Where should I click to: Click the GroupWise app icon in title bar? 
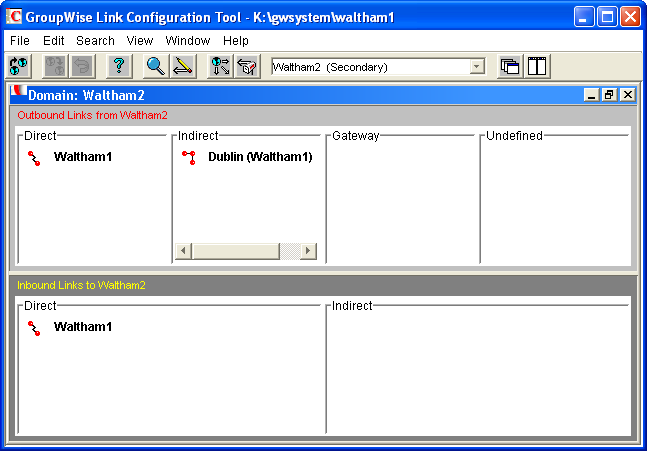click(14, 17)
